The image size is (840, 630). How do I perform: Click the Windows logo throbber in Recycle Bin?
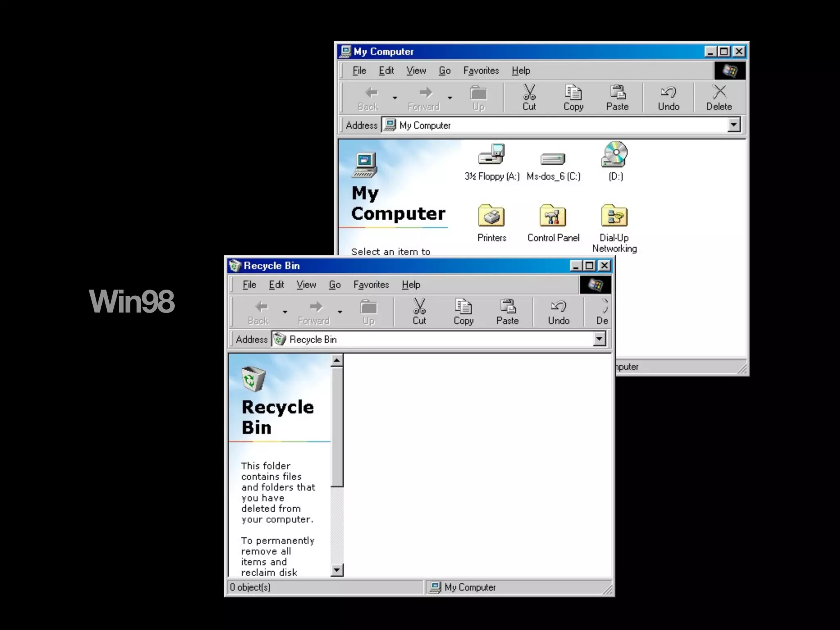pyautogui.click(x=595, y=285)
